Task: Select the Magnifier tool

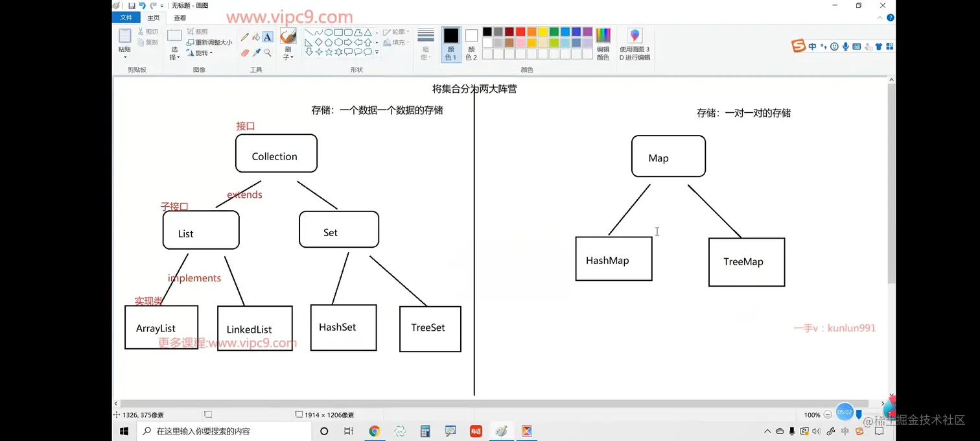Action: (267, 53)
